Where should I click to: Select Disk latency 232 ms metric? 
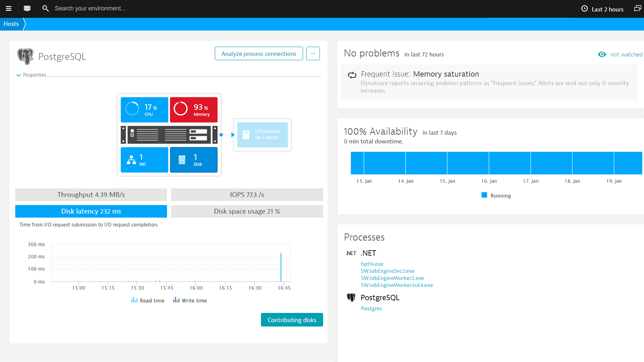pos(91,211)
